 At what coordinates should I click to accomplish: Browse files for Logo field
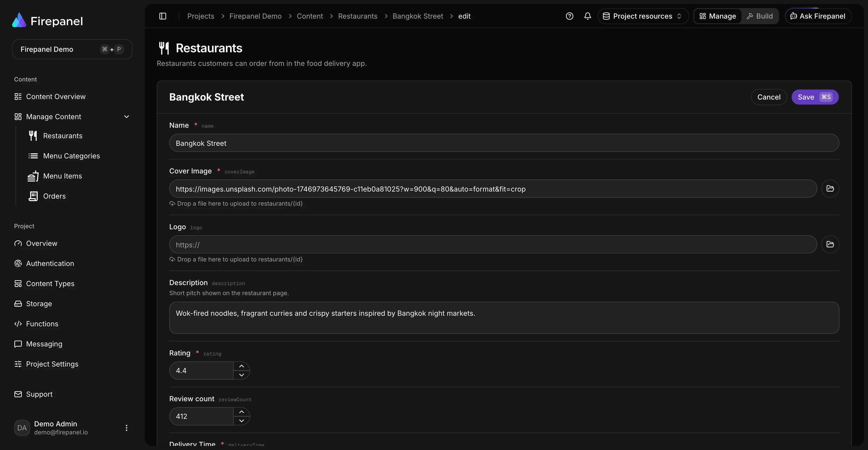pos(830,245)
